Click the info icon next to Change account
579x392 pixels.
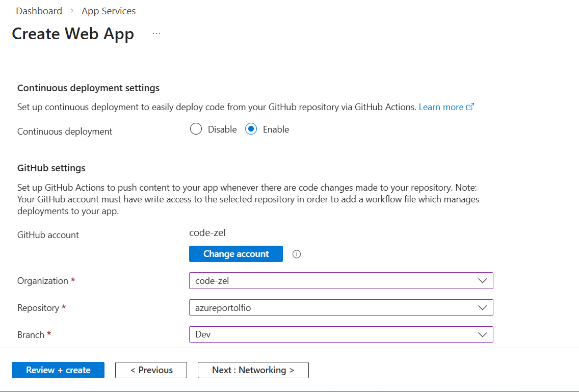[x=297, y=254]
